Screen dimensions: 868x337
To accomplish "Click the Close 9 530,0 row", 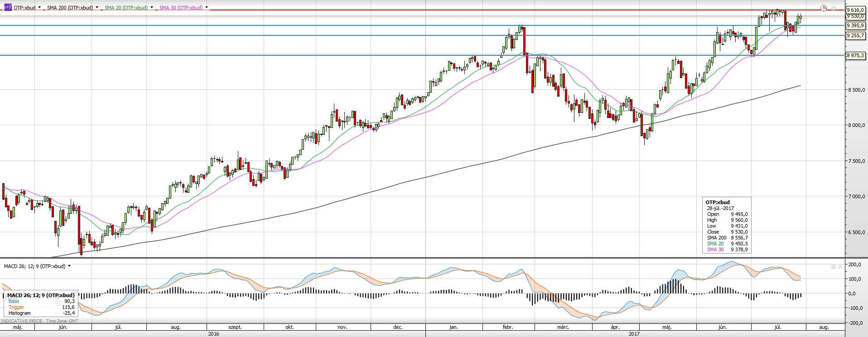I will point(727,232).
